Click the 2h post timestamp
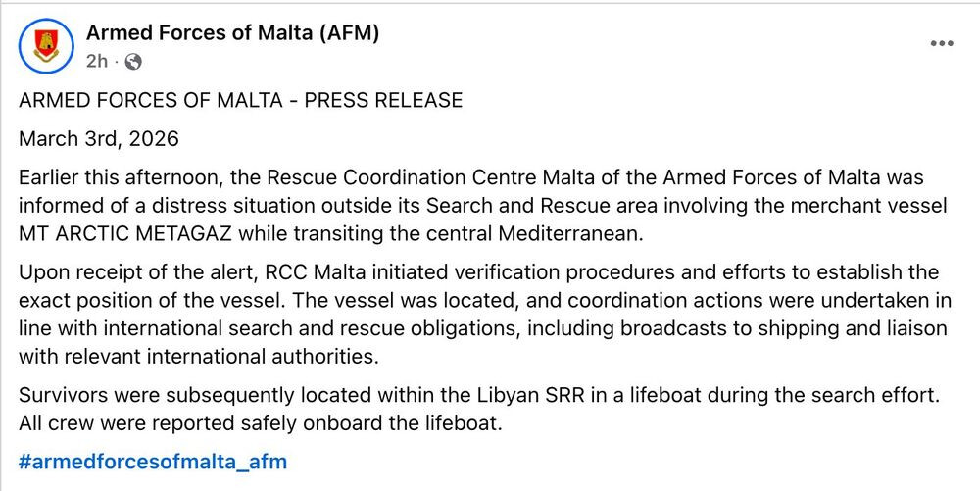 [x=96, y=62]
